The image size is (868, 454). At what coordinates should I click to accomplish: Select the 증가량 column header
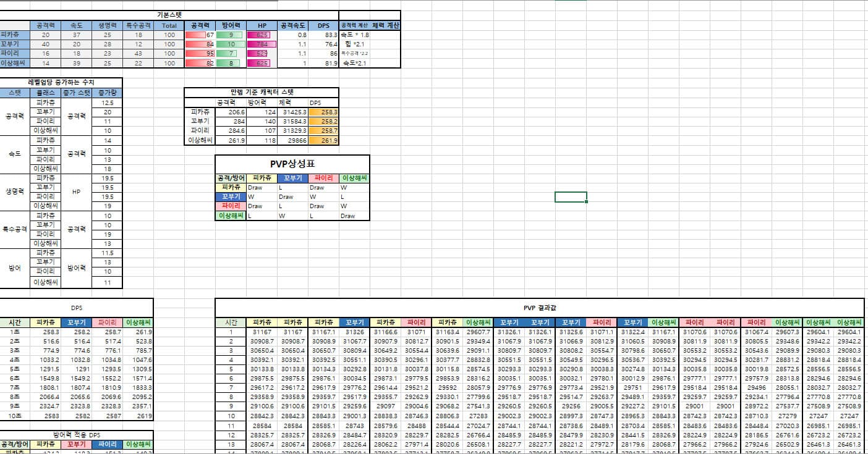[108, 92]
